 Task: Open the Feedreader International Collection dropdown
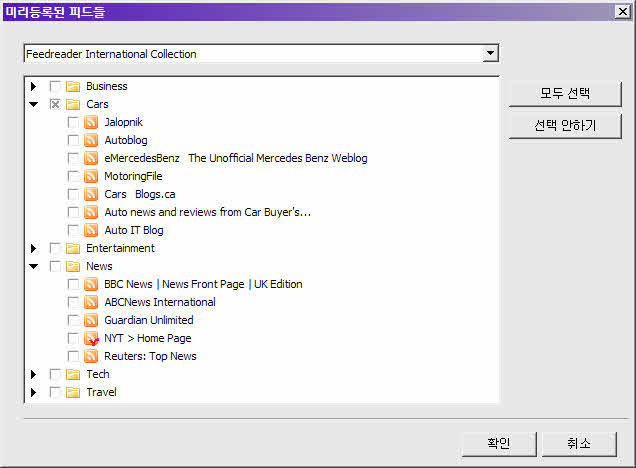pos(490,53)
